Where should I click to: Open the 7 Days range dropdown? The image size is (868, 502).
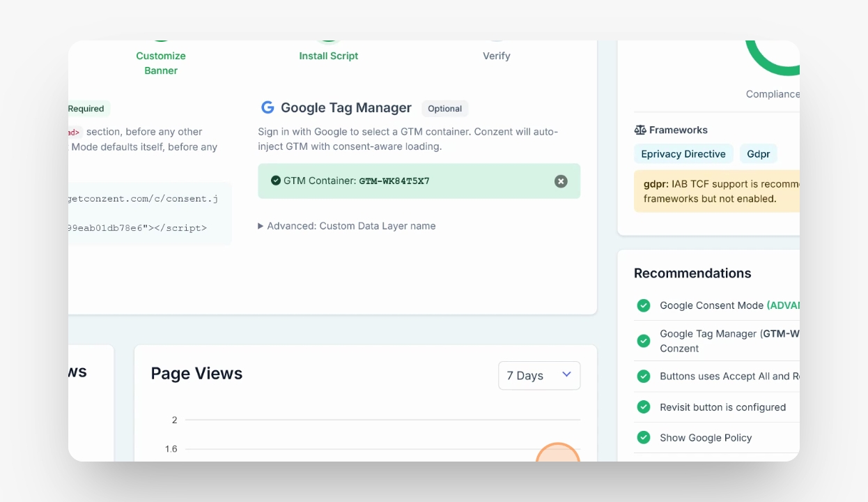click(539, 375)
